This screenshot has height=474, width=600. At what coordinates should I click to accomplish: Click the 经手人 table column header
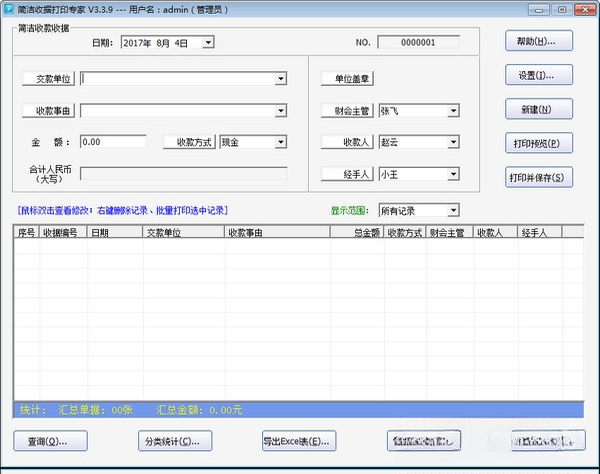point(540,232)
